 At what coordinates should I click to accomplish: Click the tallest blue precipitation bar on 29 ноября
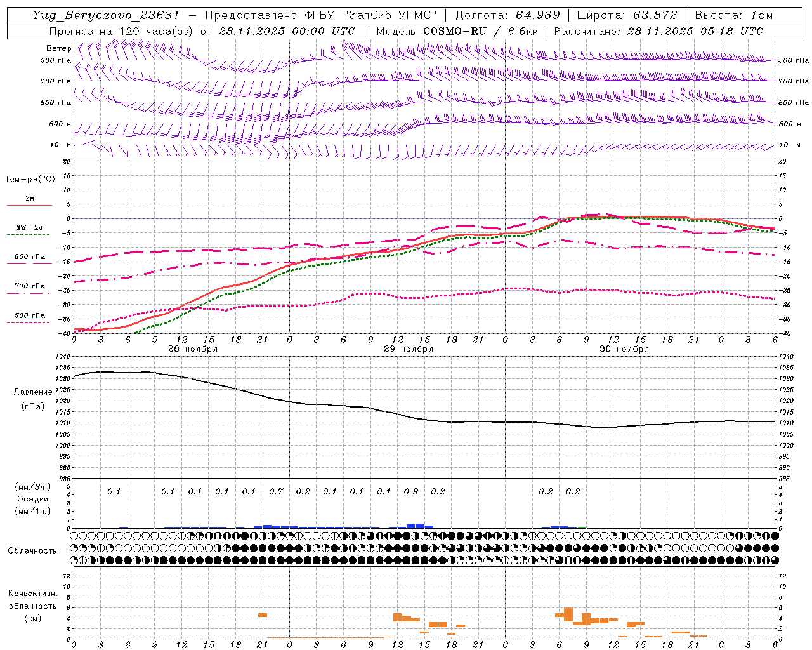(x=420, y=526)
